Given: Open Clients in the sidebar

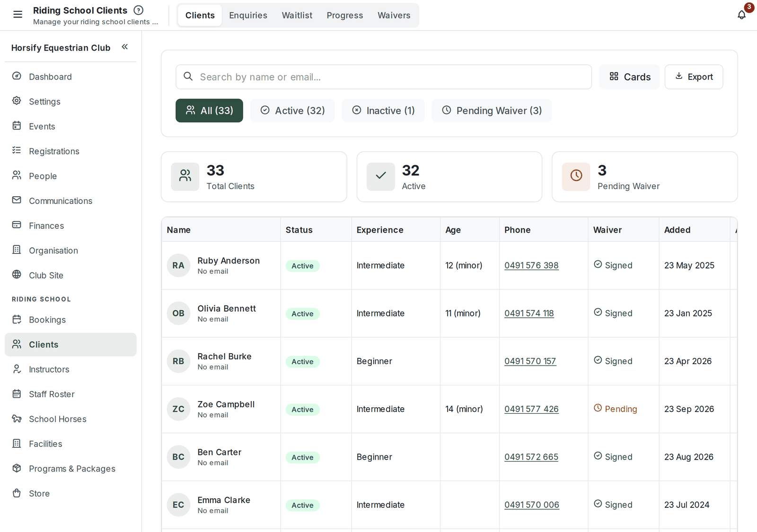Looking at the screenshot, I should tap(70, 344).
